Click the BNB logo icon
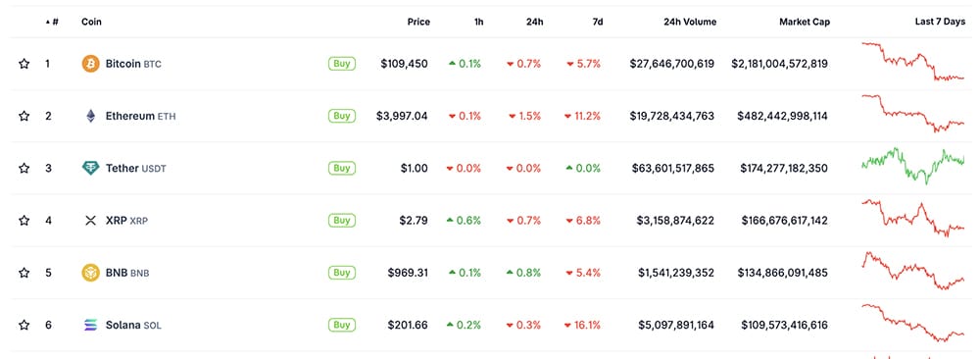The width and height of the screenshot is (980, 359). 90,273
